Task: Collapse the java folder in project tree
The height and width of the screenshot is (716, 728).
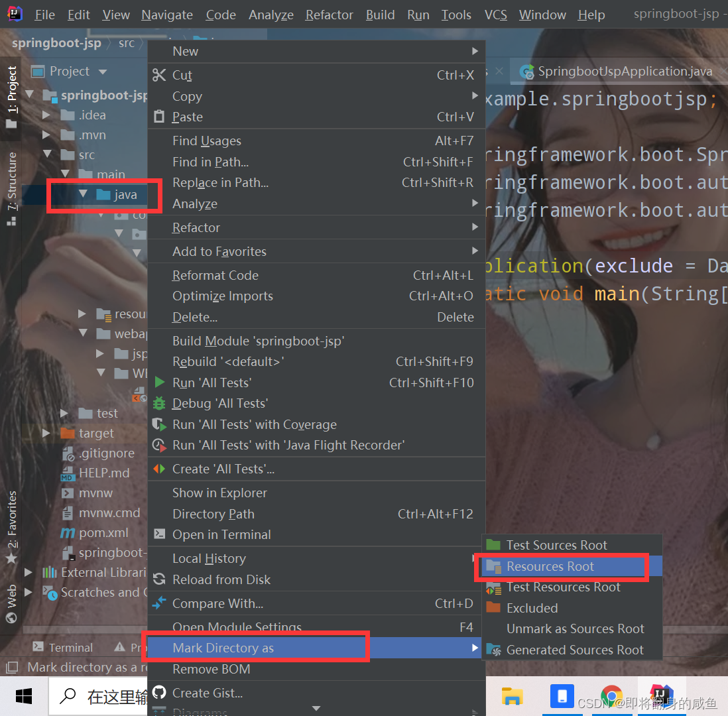Action: click(x=83, y=194)
